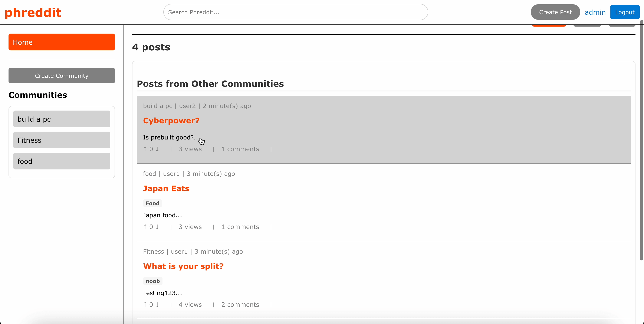Image resolution: width=644 pixels, height=324 pixels.
Task: Open the food community
Action: tap(62, 161)
